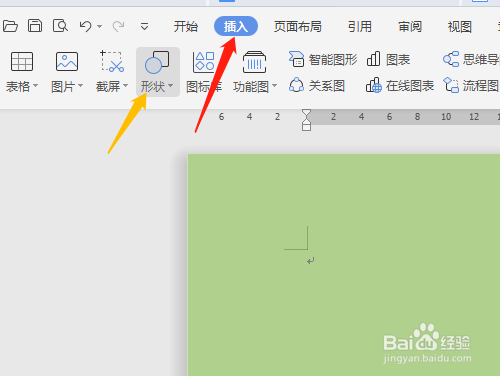
Task: Open the undo history dropdown arrow
Action: click(99, 26)
